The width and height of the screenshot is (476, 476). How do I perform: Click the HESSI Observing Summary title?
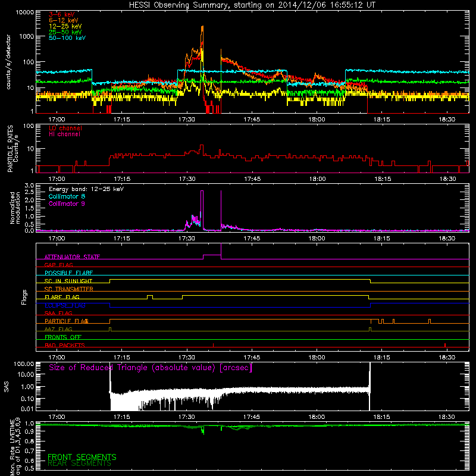tap(252, 5)
